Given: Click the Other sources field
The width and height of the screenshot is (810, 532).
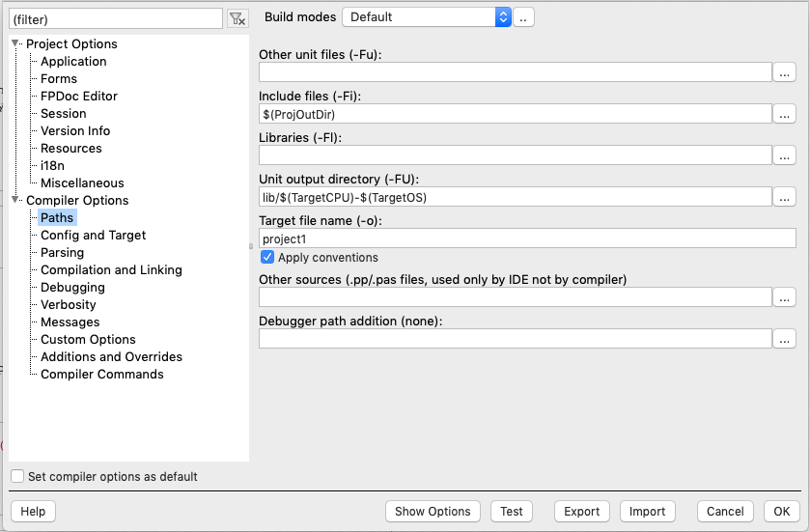Looking at the screenshot, I should pyautogui.click(x=515, y=297).
